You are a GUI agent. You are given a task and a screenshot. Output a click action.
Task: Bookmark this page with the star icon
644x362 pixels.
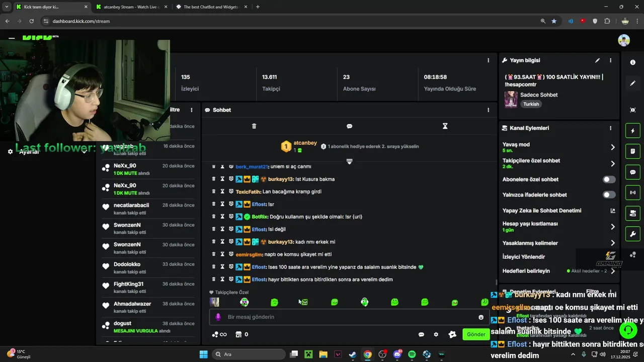554,21
